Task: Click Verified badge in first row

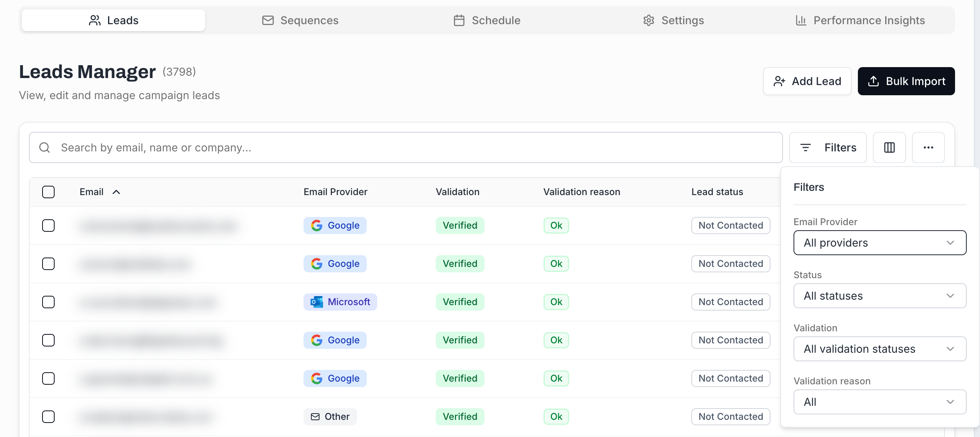Action: pos(460,226)
